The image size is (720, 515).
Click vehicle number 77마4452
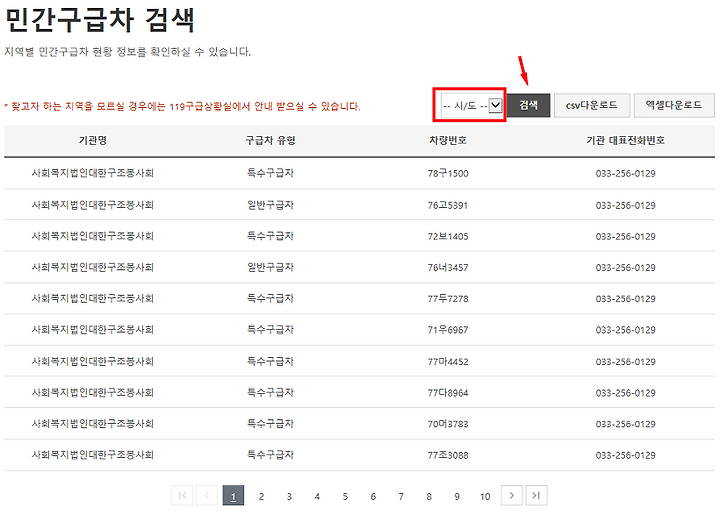coord(448,362)
